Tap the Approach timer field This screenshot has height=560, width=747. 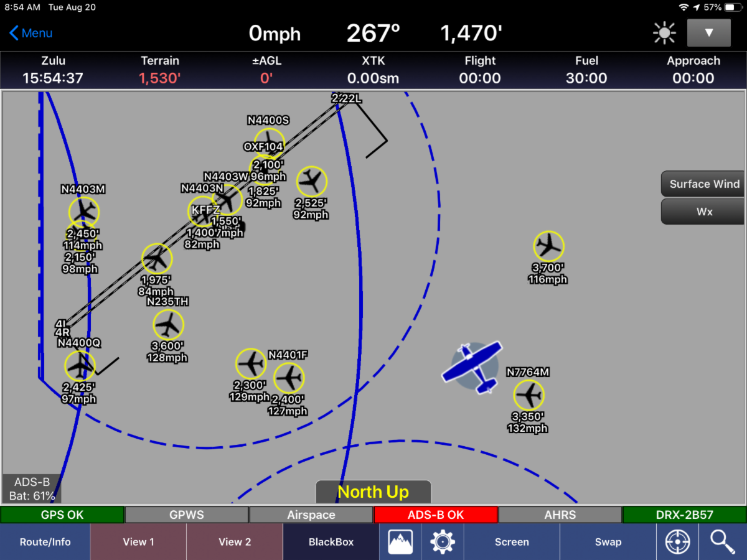click(x=693, y=70)
